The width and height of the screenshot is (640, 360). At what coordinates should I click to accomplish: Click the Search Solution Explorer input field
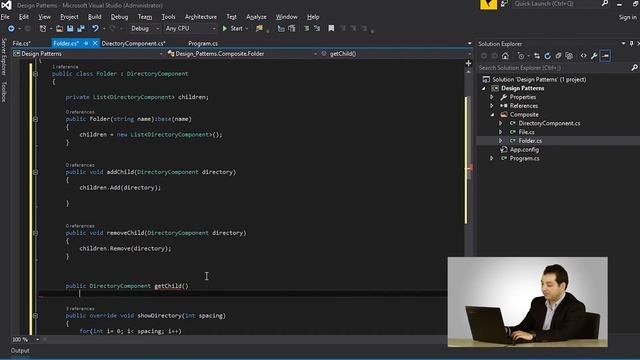pos(554,68)
